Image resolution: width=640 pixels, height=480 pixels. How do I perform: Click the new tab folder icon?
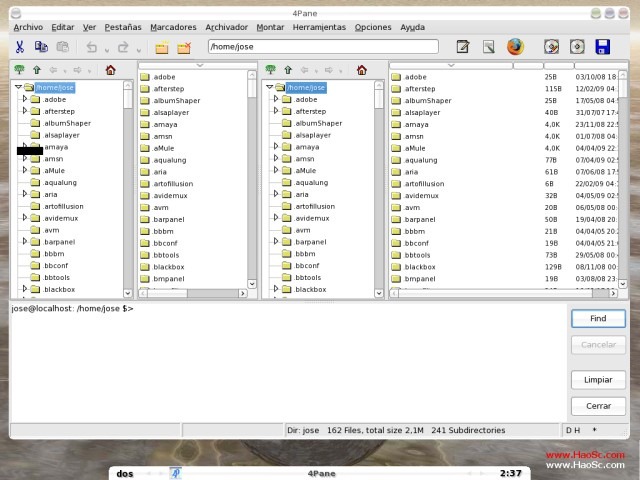coord(162,48)
